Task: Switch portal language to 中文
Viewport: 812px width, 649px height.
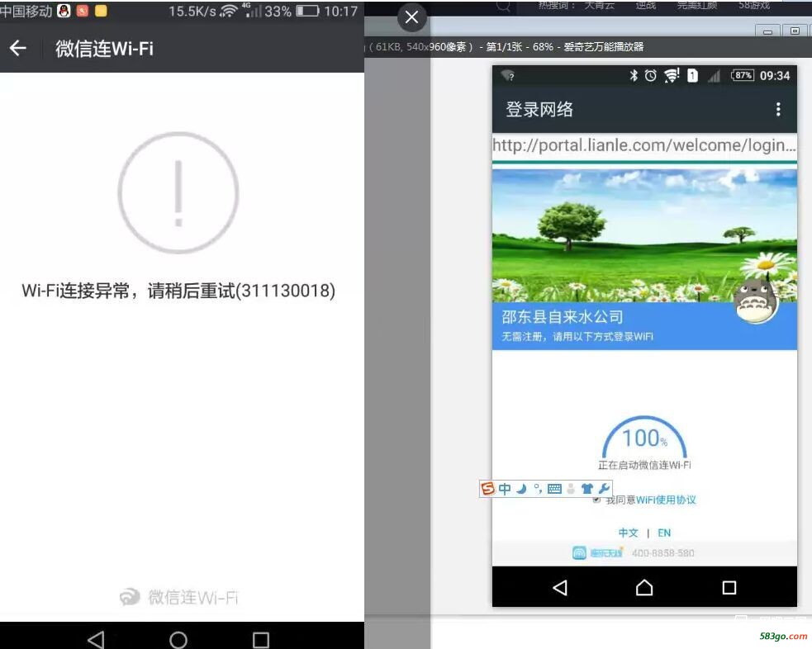Action: (628, 533)
